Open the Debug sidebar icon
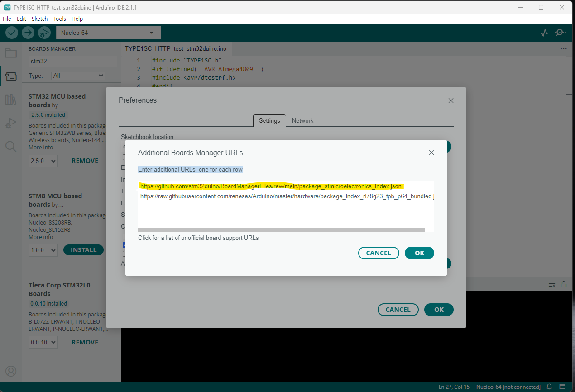 tap(11, 123)
